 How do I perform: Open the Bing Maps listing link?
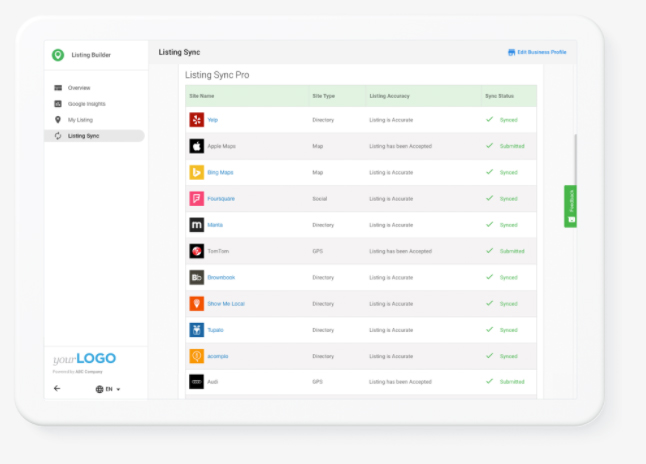click(x=220, y=172)
